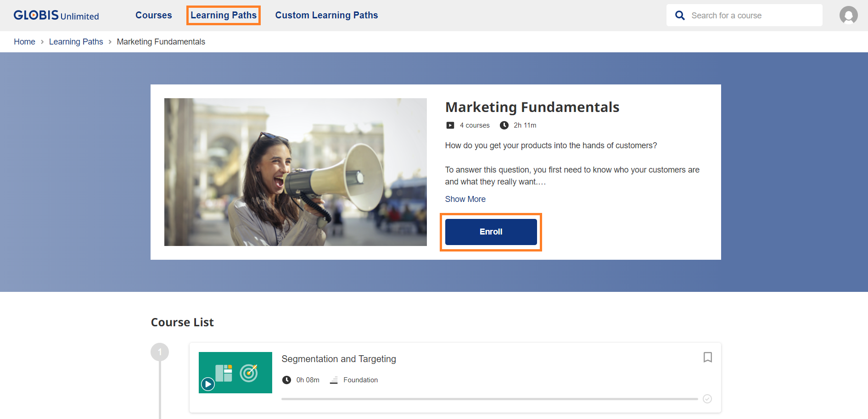This screenshot has width=868, height=419.
Task: Open Custom Learning Paths from the navigation
Action: [x=326, y=15]
